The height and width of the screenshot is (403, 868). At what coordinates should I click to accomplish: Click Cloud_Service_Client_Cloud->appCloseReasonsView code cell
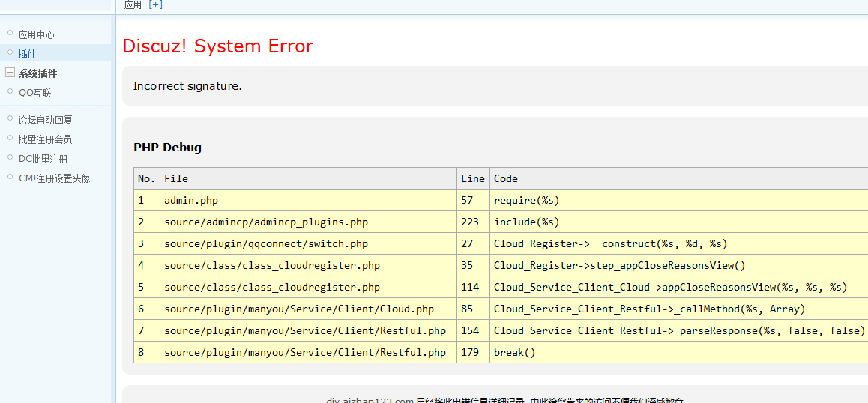(678, 287)
